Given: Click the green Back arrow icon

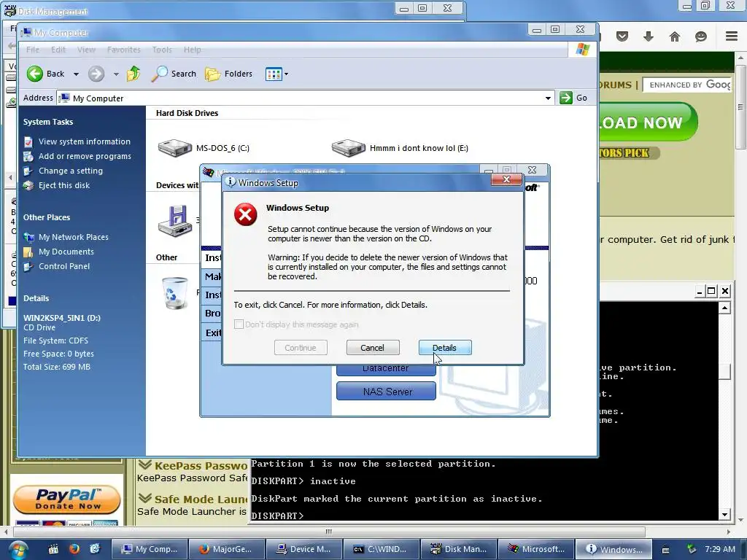Looking at the screenshot, I should [35, 74].
